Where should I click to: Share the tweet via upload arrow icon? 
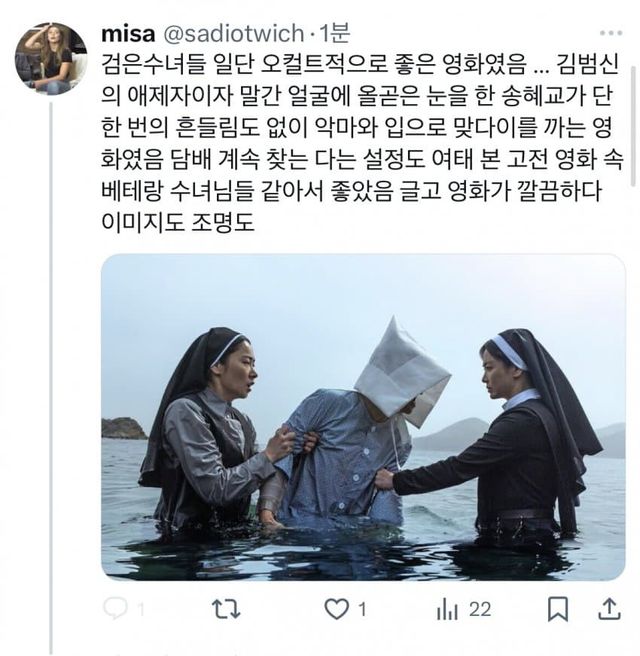[x=609, y=609]
